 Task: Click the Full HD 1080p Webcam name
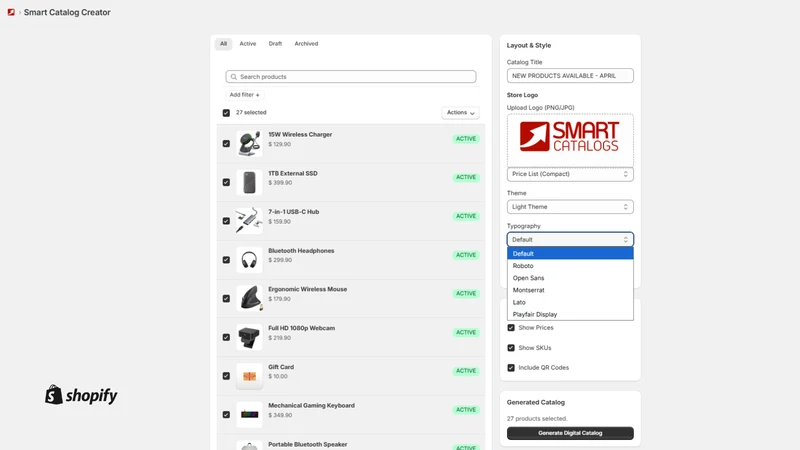302,328
